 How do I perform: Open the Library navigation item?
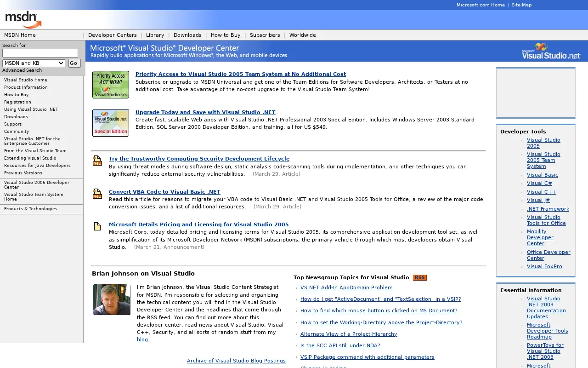[155, 35]
